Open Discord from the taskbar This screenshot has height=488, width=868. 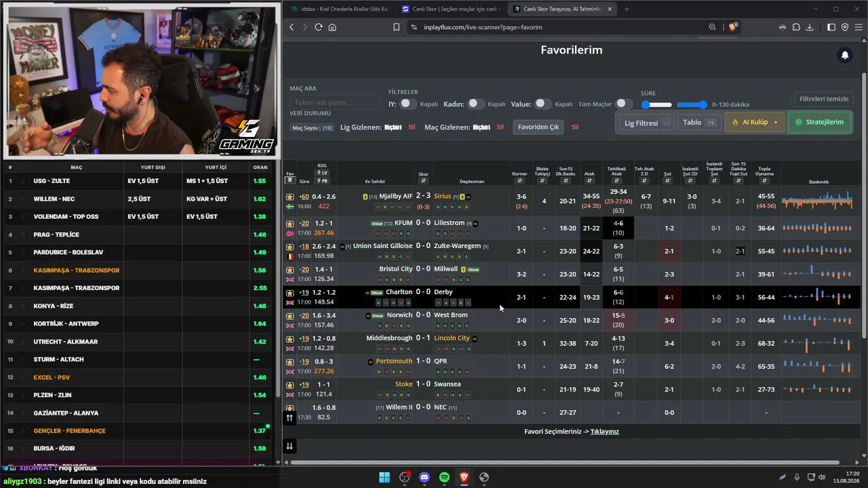425,477
